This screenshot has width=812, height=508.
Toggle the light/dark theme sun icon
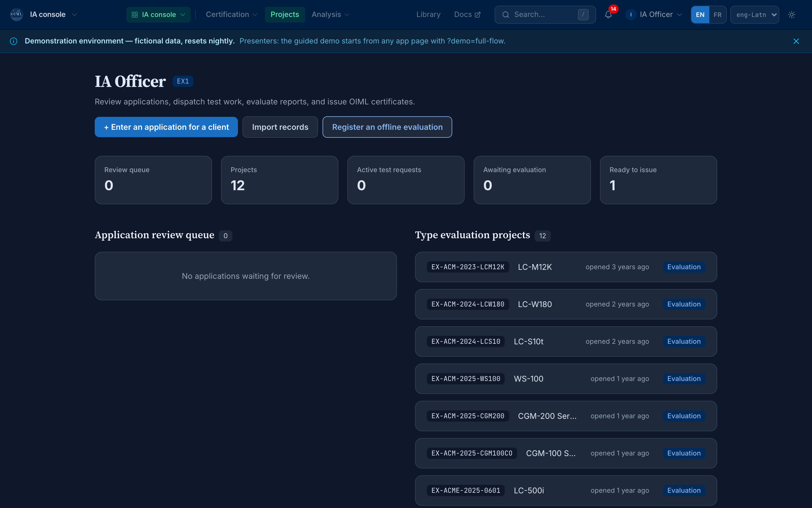pos(791,15)
